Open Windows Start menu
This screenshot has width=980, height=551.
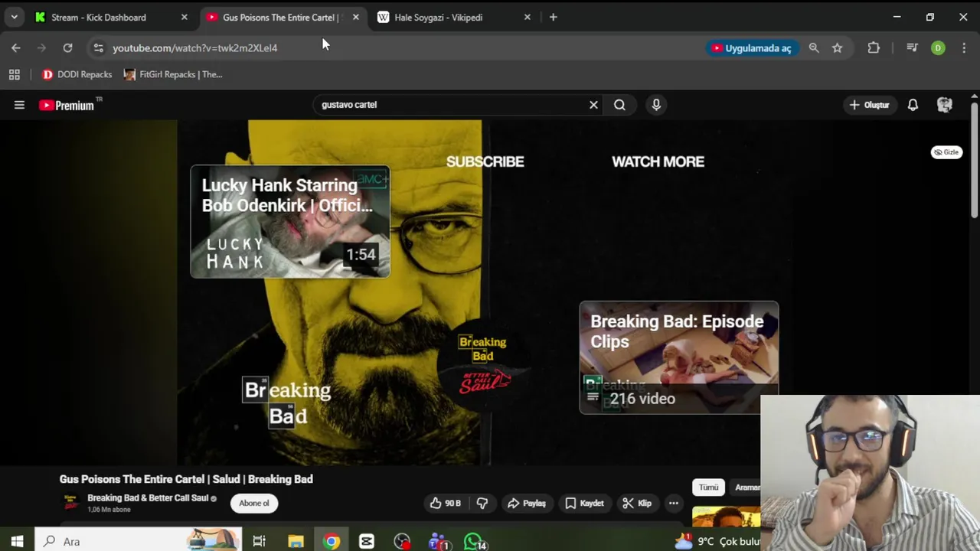coord(17,541)
